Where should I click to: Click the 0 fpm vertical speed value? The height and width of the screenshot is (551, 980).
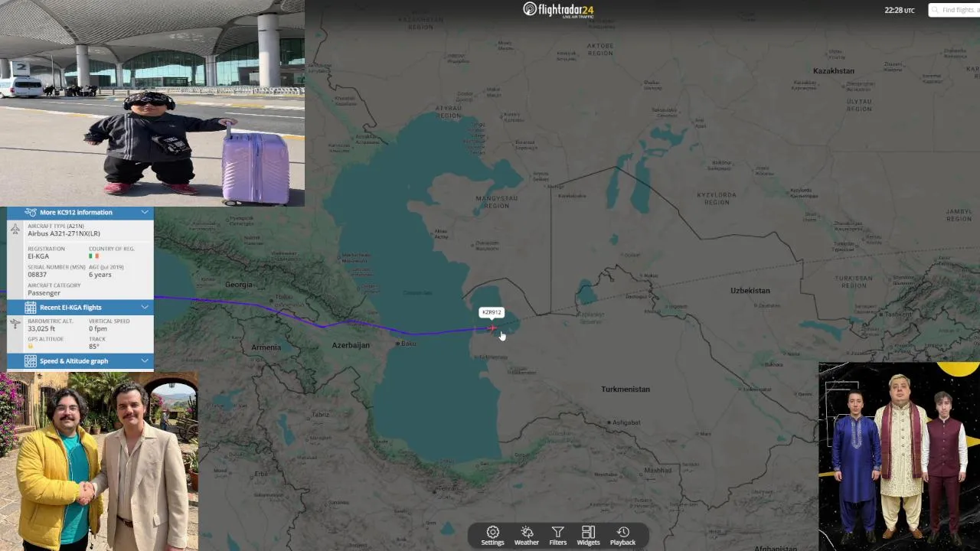98,328
